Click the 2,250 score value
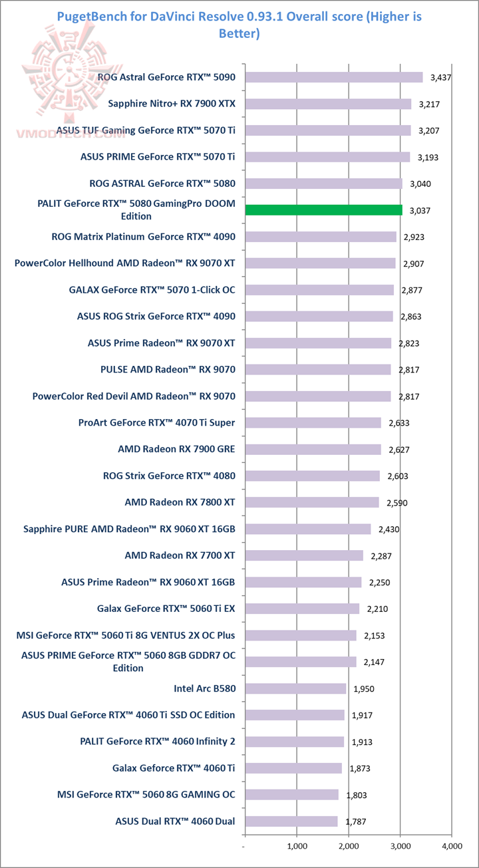Image resolution: width=479 pixels, height=868 pixels. click(380, 583)
